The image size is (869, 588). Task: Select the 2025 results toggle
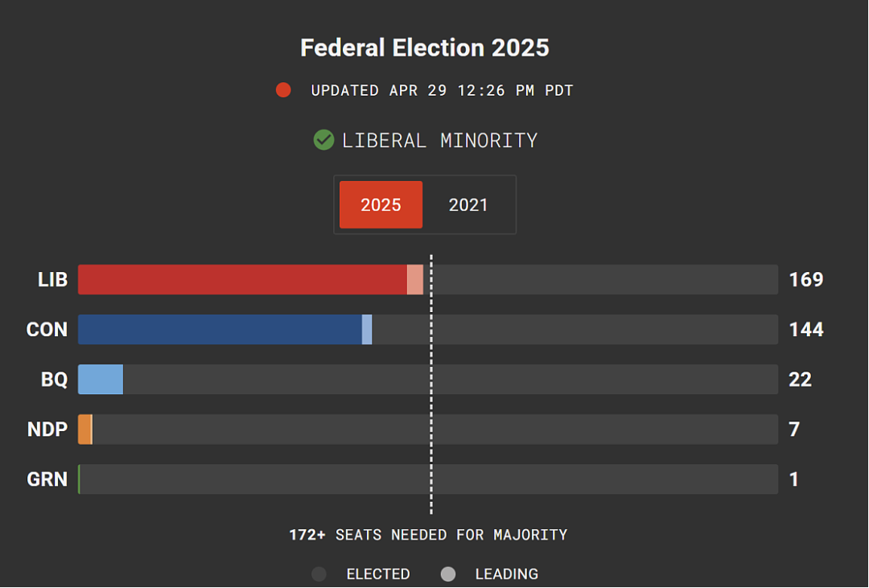pos(381,205)
